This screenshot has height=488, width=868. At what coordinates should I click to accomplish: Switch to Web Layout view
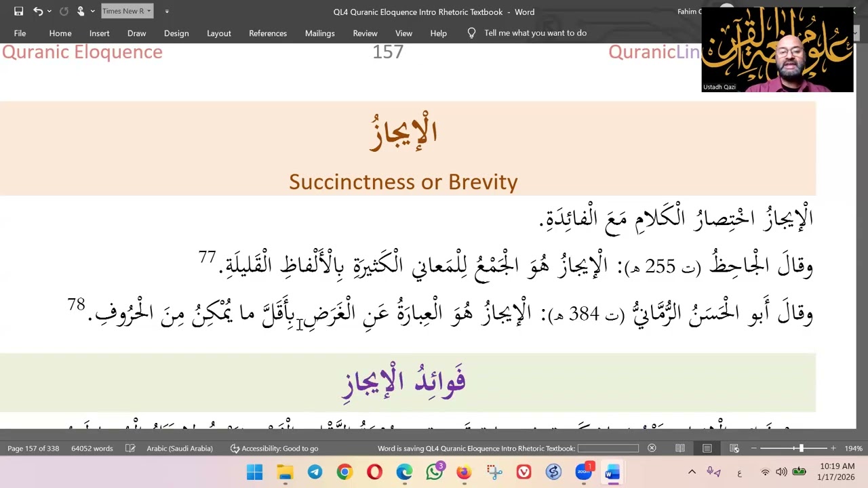tap(734, 448)
